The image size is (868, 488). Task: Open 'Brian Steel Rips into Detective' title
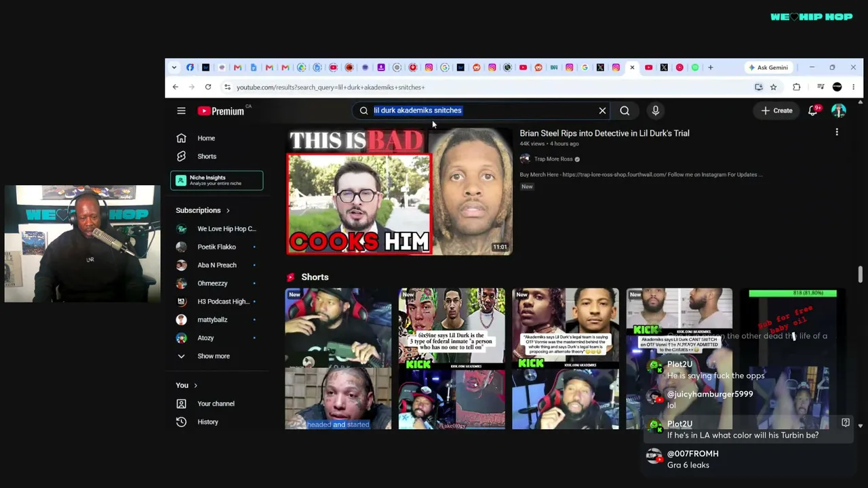click(x=604, y=134)
